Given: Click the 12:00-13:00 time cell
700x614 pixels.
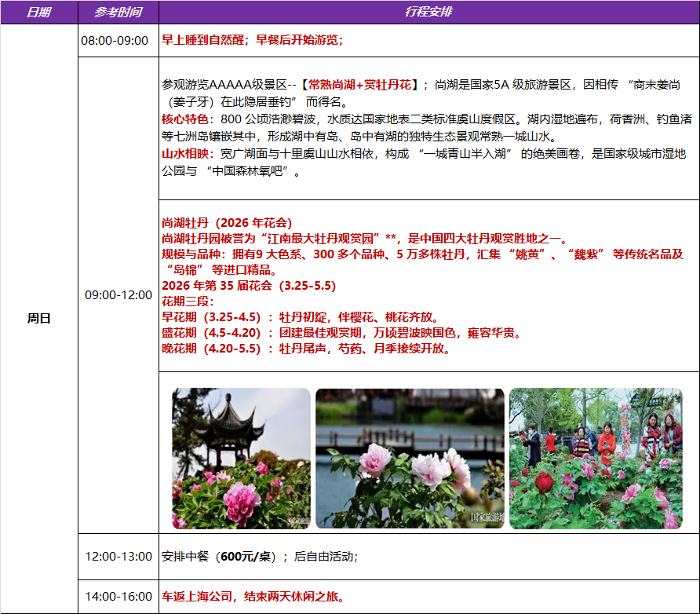Looking at the screenshot, I should 118,556.
